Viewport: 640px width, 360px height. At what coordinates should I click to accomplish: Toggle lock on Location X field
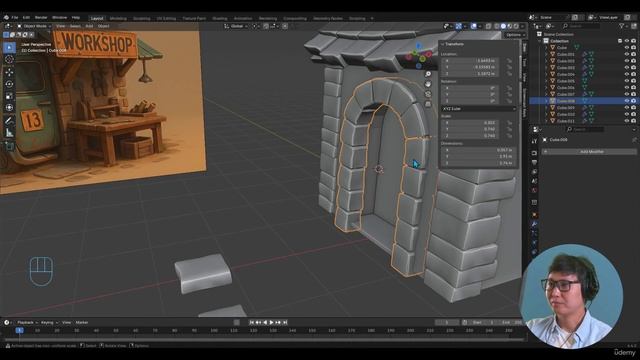click(509, 61)
